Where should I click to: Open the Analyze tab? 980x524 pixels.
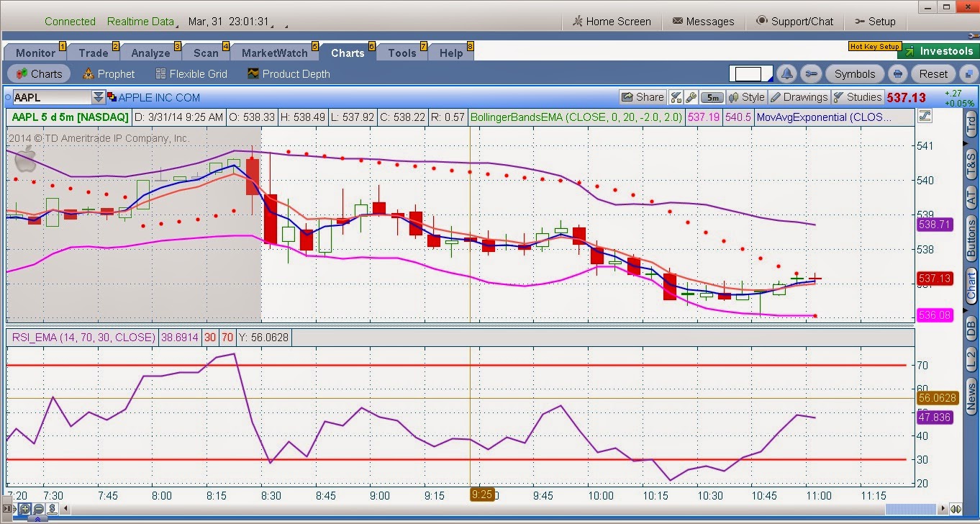(151, 53)
